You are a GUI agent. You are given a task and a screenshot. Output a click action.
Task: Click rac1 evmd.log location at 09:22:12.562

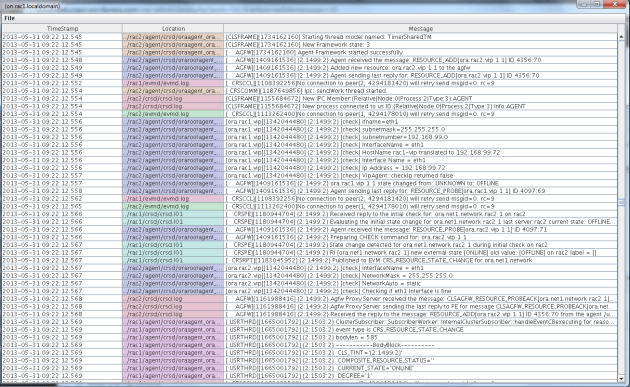[173, 199]
